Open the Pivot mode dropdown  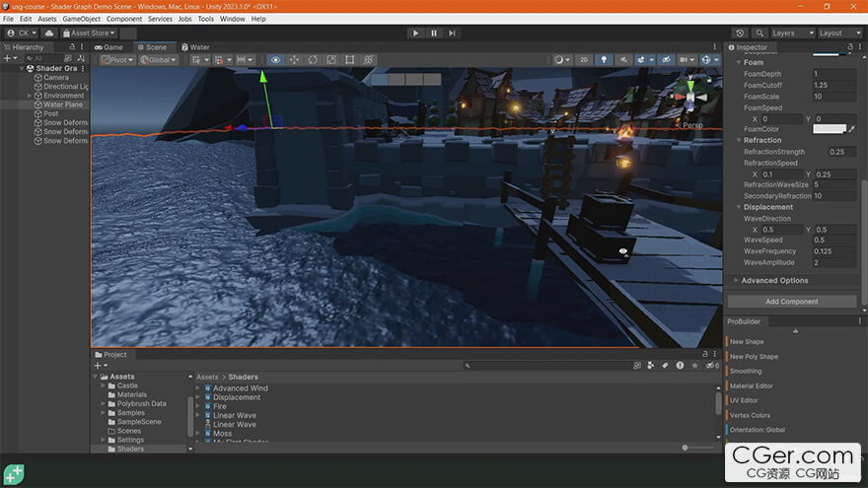tap(117, 60)
